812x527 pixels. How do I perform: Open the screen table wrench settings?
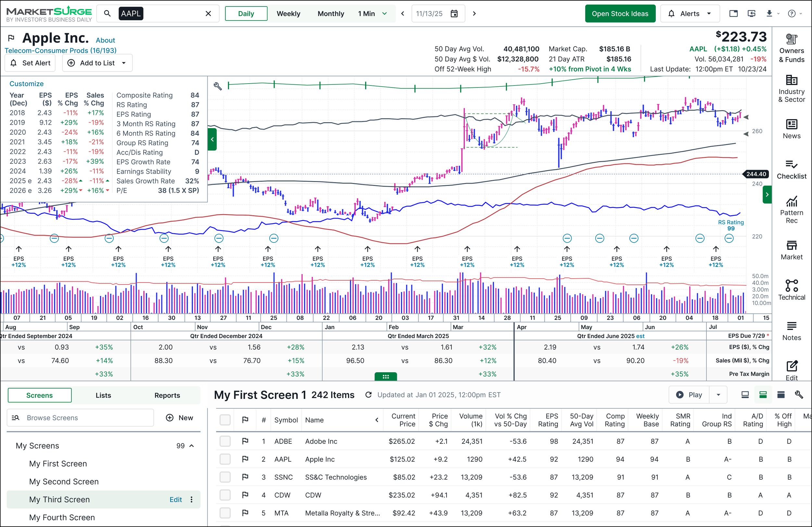[x=799, y=395]
